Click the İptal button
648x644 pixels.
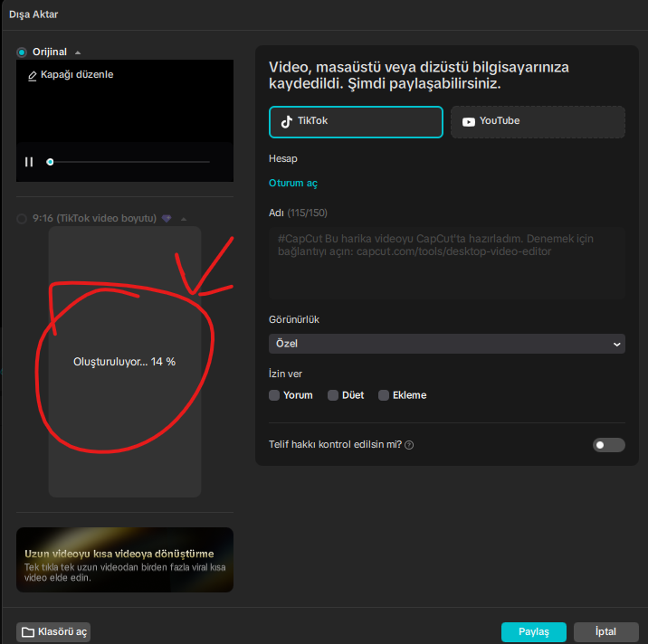(x=605, y=632)
